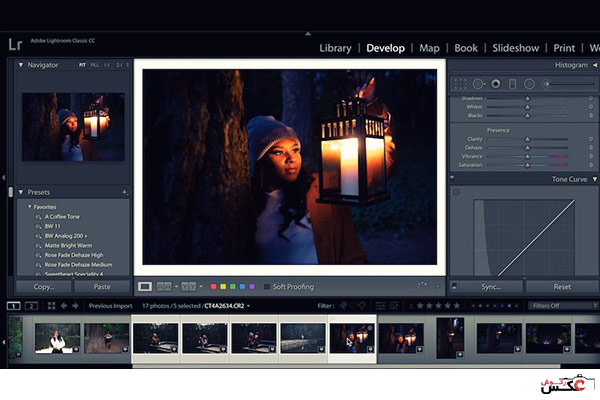Image resolution: width=600 pixels, height=400 pixels.
Task: Click the YY before/after view icon
Action: coord(188,286)
